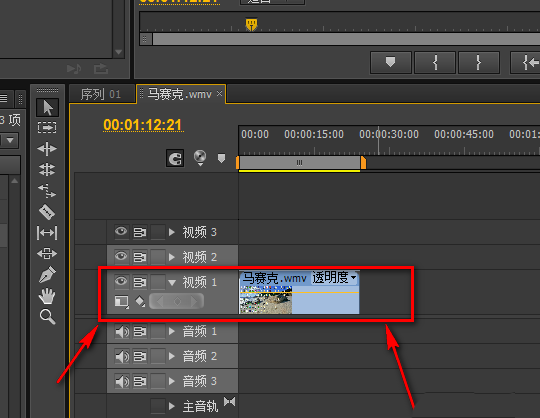The image size is (540, 418).
Task: Toggle sync lock on 视频 3
Action: pos(140,232)
